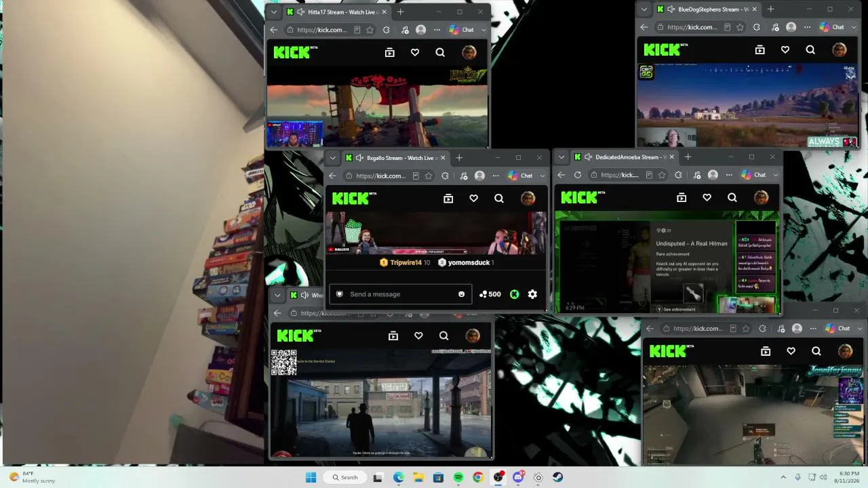
Task: Mute the Hitta17 Stream tab audio
Action: coord(301,12)
